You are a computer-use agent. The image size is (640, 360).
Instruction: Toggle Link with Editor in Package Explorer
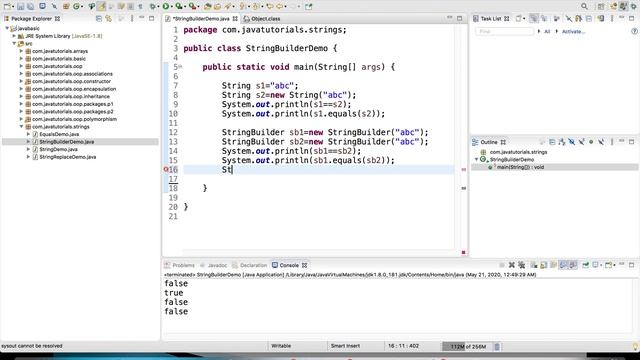click(109, 18)
